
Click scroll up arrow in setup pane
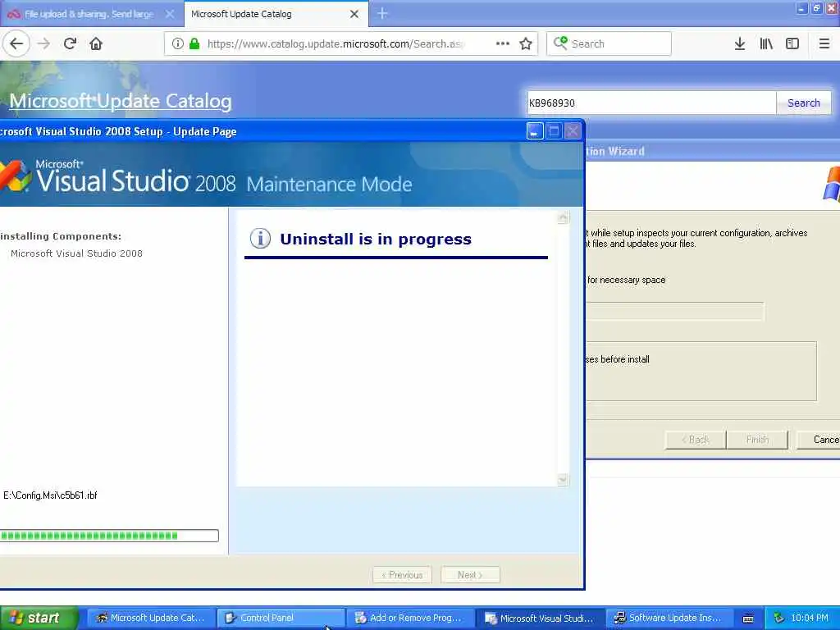click(563, 217)
